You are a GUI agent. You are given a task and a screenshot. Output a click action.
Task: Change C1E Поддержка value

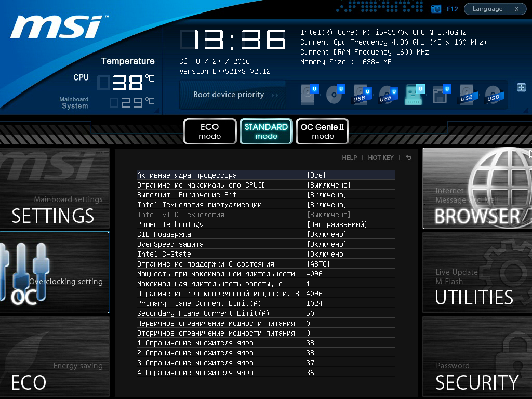click(326, 234)
